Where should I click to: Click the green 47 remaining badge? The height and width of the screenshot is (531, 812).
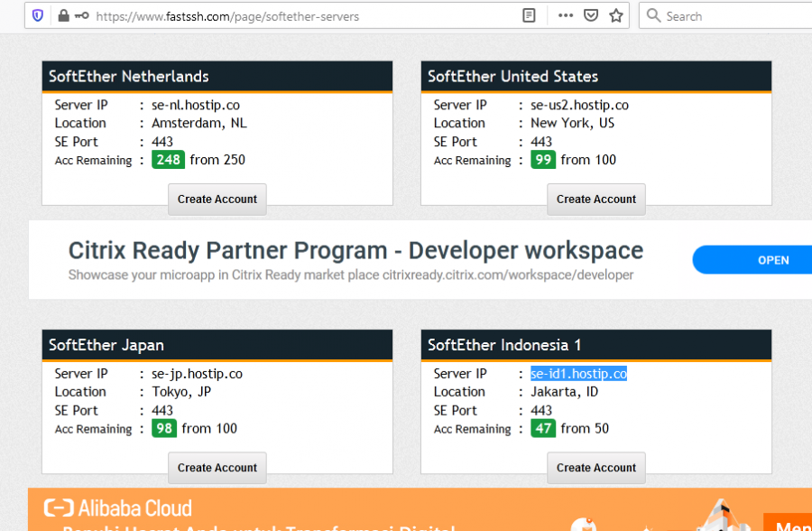(543, 428)
